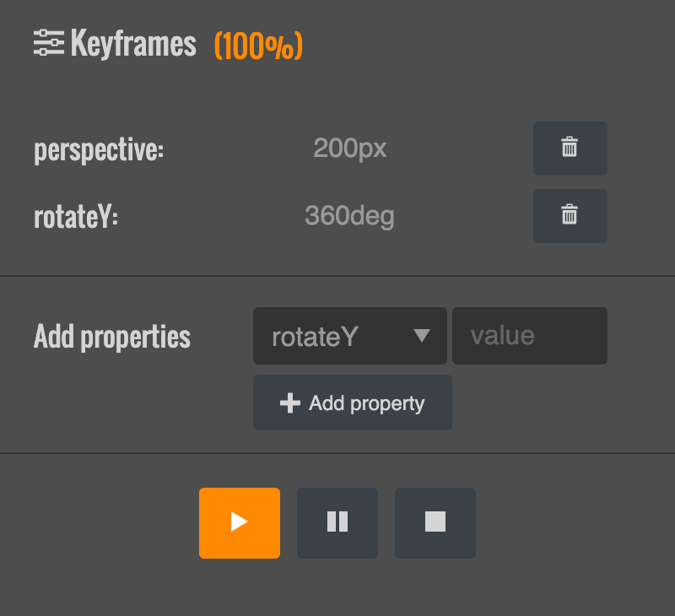Select the orange 100% keyframe percentage
This screenshot has width=675, height=616.
(258, 45)
